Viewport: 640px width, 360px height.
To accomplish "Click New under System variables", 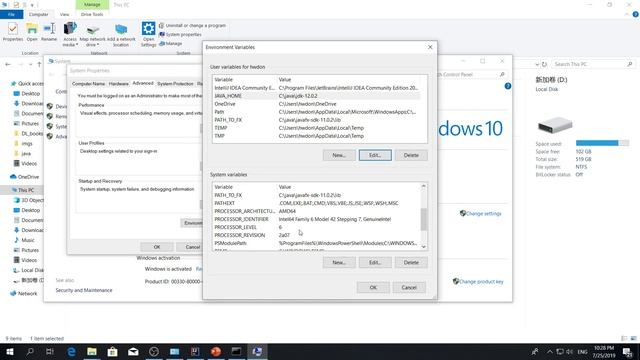I will (x=339, y=262).
